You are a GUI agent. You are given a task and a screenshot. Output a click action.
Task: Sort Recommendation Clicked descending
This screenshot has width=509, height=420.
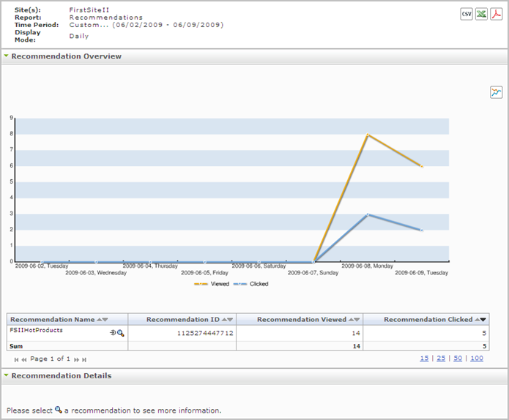[483, 320]
